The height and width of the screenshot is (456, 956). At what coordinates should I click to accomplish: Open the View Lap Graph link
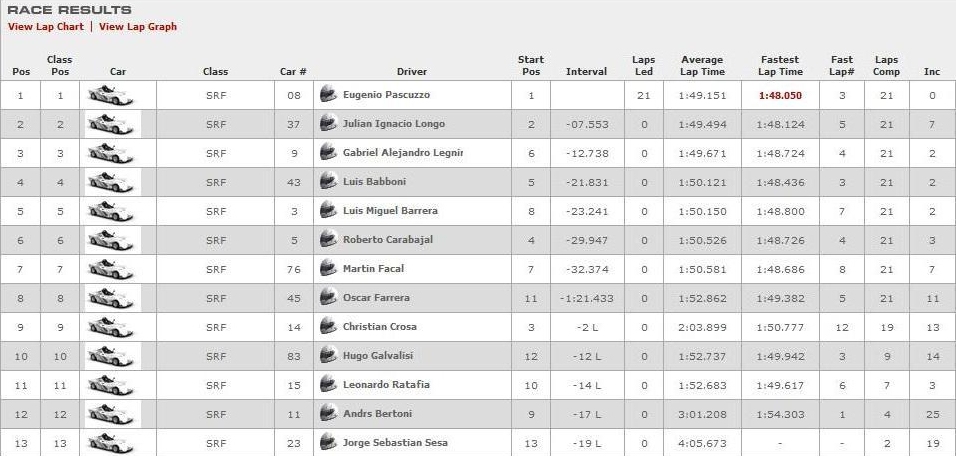coord(138,26)
